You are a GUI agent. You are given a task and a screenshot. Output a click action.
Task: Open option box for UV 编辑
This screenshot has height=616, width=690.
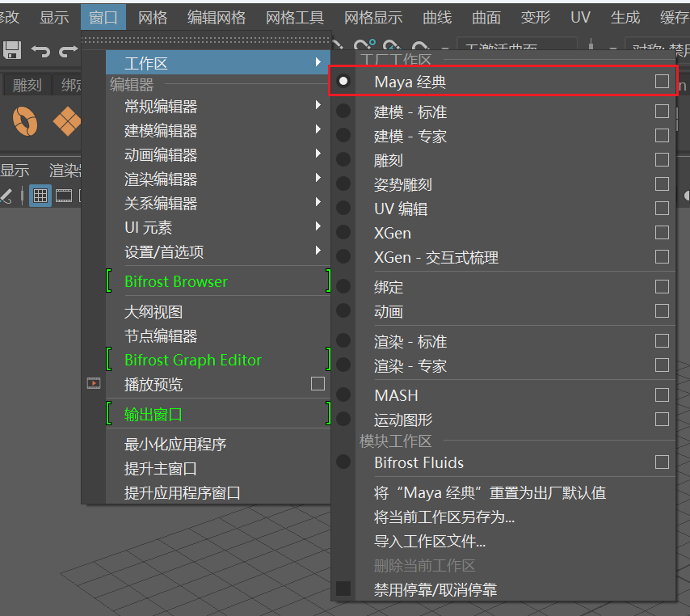pyautogui.click(x=662, y=208)
